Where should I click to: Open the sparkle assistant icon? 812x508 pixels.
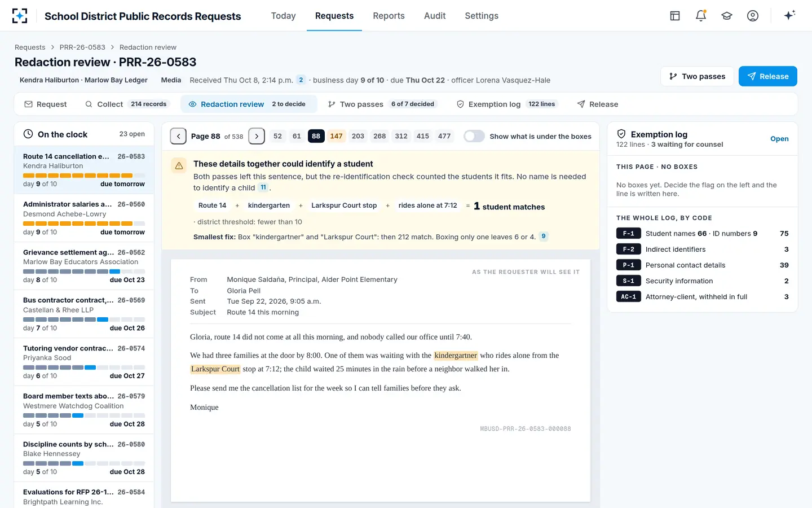(789, 16)
